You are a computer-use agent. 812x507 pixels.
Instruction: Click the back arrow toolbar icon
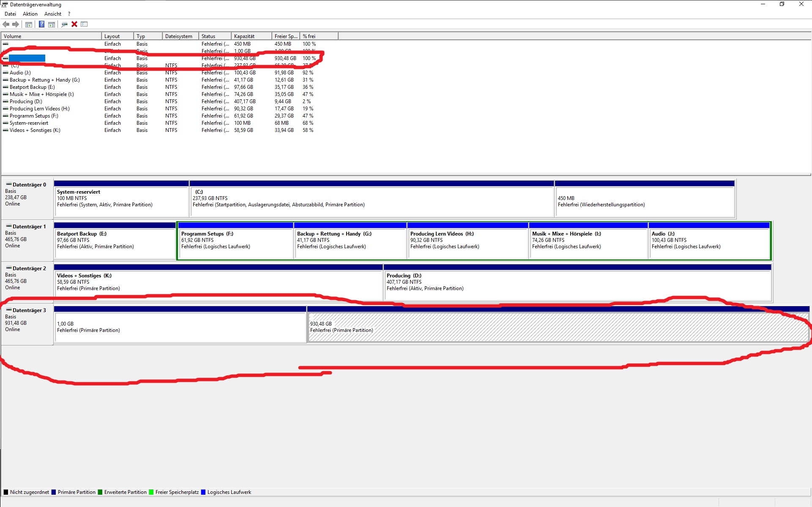tap(6, 24)
